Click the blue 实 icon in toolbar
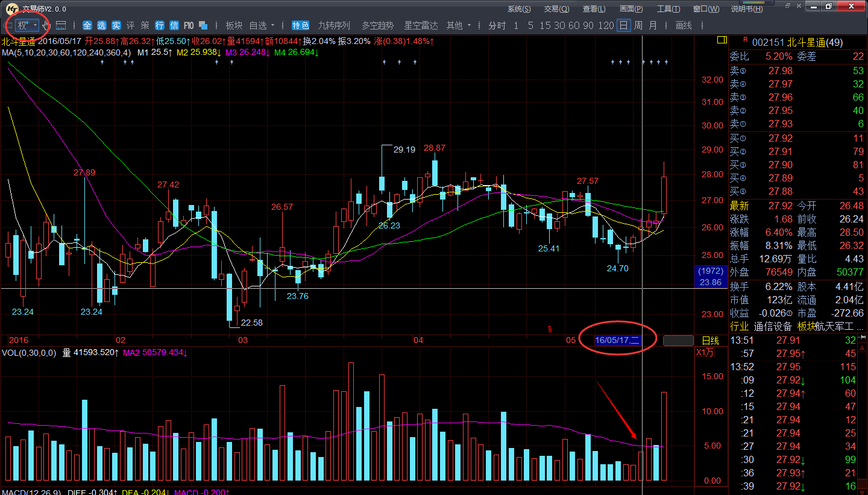This screenshot has width=868, height=495. (x=115, y=25)
